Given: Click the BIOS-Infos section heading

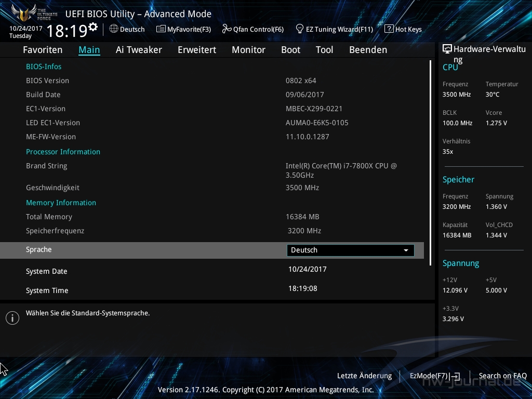Looking at the screenshot, I should click(x=44, y=66).
